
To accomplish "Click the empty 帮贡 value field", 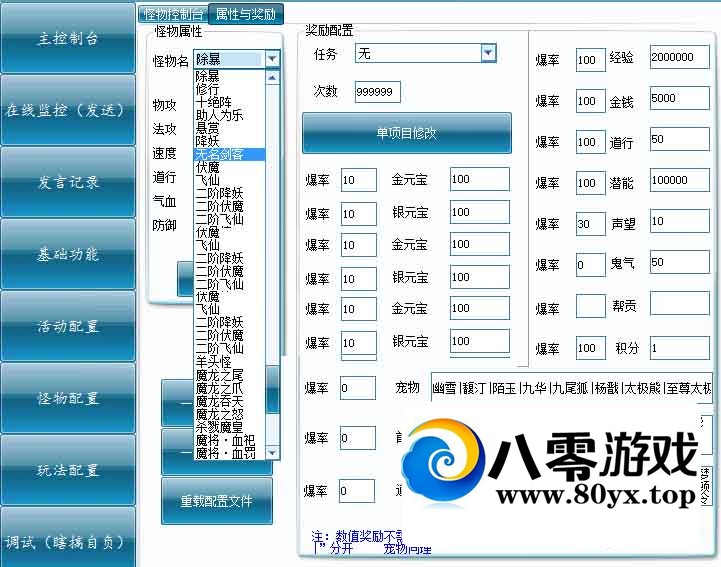I will [x=680, y=303].
